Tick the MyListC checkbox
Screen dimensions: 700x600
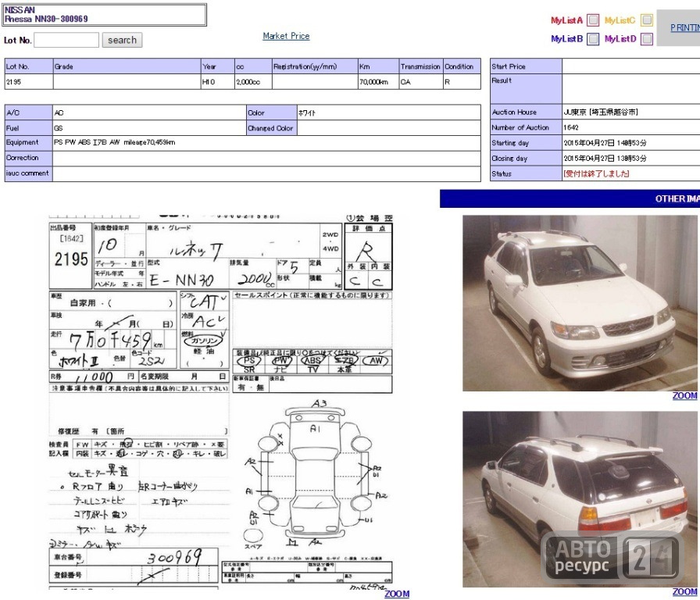click(x=646, y=20)
